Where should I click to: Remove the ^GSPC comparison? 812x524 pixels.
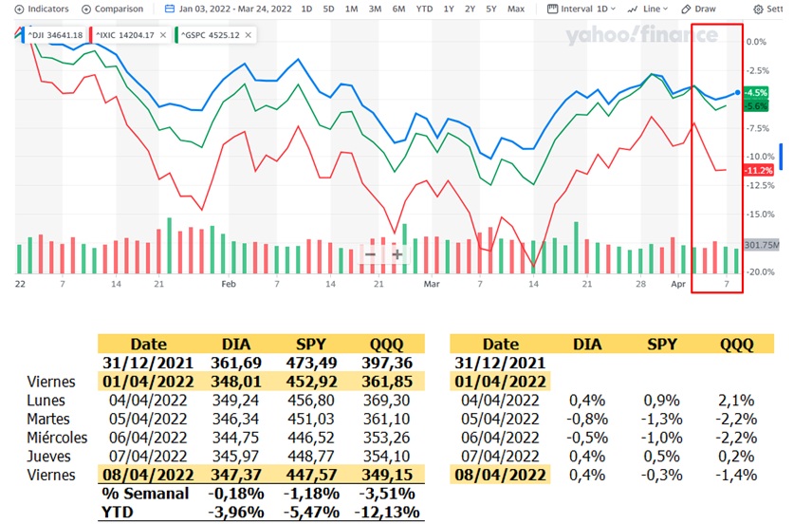[x=248, y=35]
